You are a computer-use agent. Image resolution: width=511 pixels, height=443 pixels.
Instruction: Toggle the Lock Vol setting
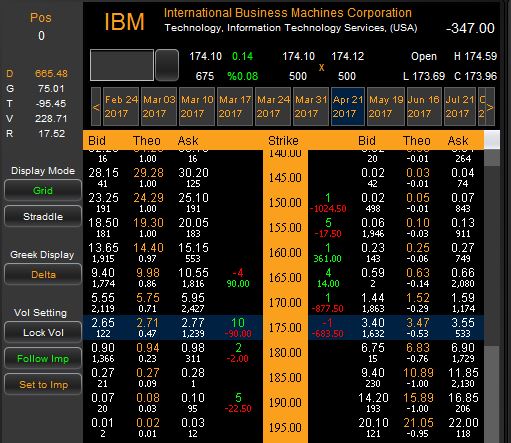tap(43, 333)
